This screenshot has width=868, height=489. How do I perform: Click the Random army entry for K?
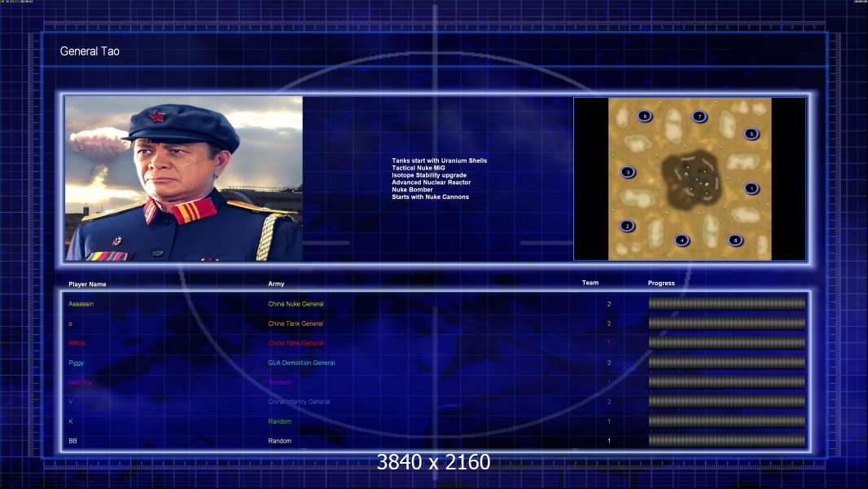[x=279, y=421]
